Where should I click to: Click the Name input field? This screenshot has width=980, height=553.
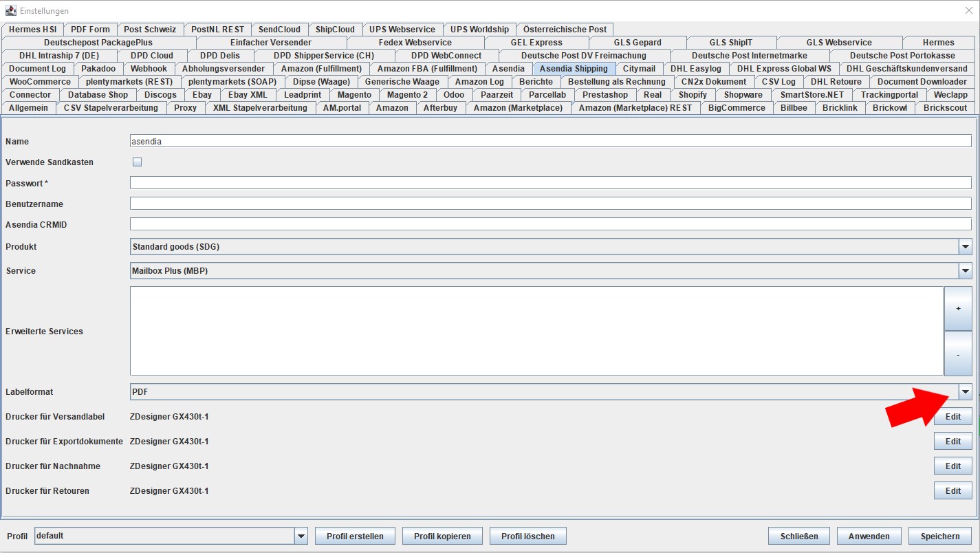[x=551, y=141]
